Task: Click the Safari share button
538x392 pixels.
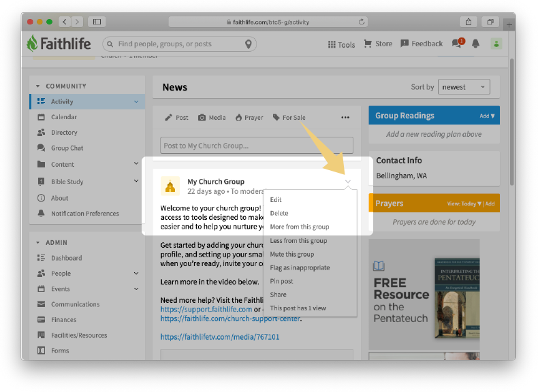Action: point(469,22)
